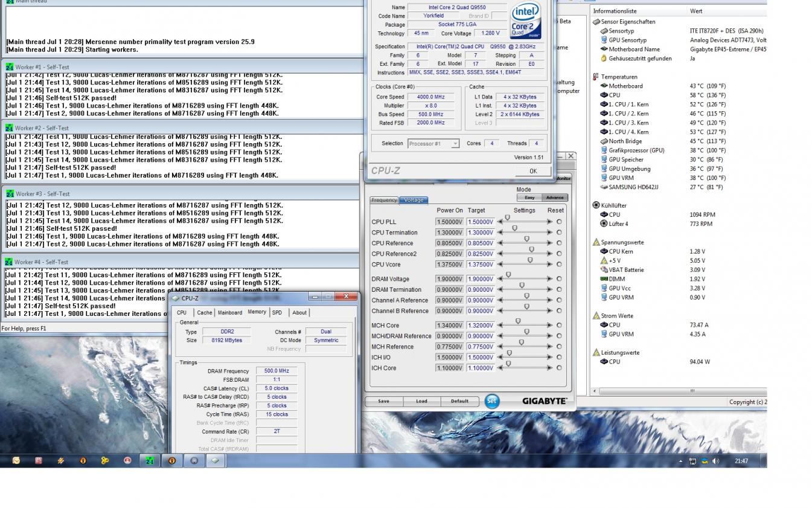Open the Cache tab in CPU-Z

point(205,313)
